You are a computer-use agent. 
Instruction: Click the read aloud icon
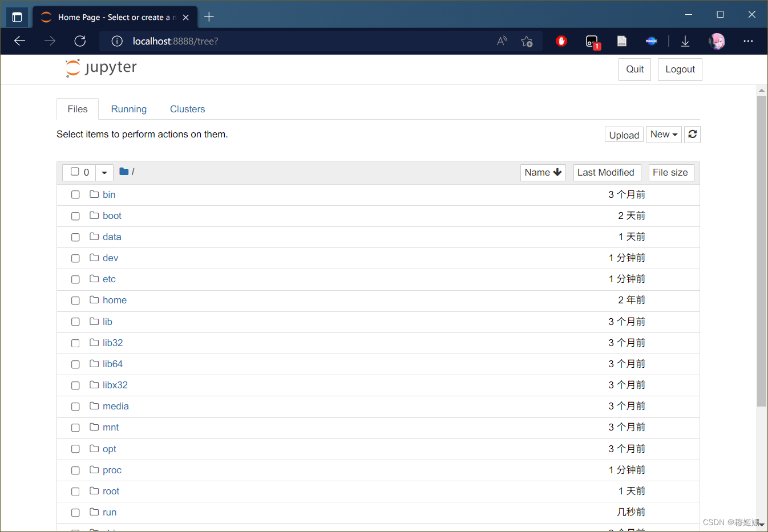pyautogui.click(x=502, y=41)
